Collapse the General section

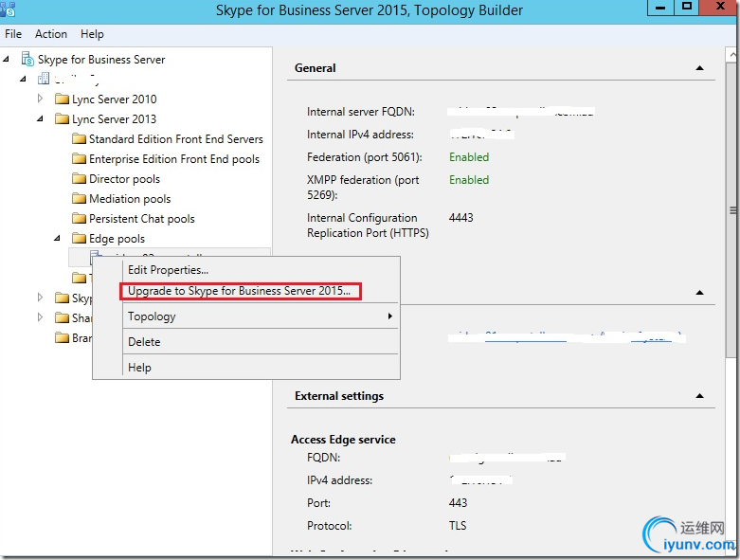click(700, 68)
